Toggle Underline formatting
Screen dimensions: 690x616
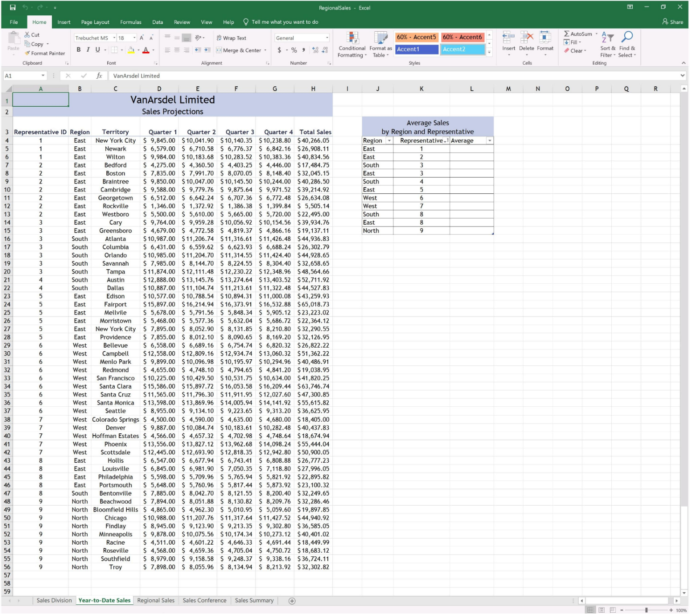pos(97,50)
